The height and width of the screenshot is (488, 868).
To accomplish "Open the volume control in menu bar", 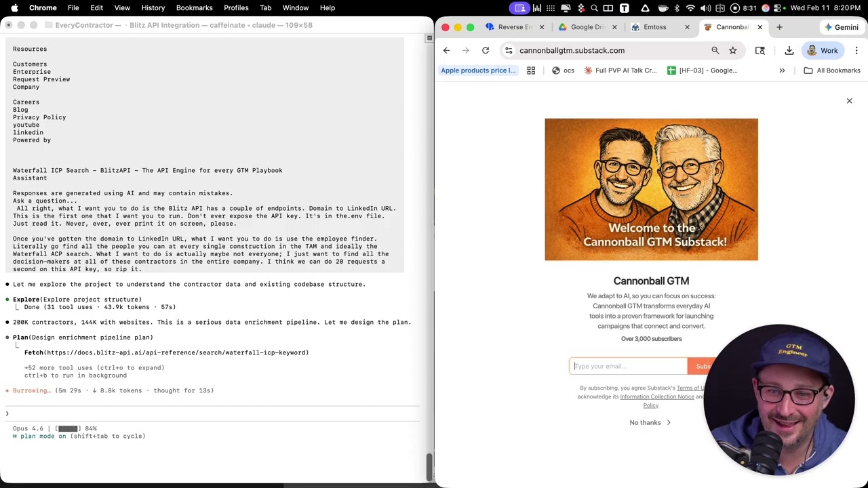I will click(x=706, y=8).
